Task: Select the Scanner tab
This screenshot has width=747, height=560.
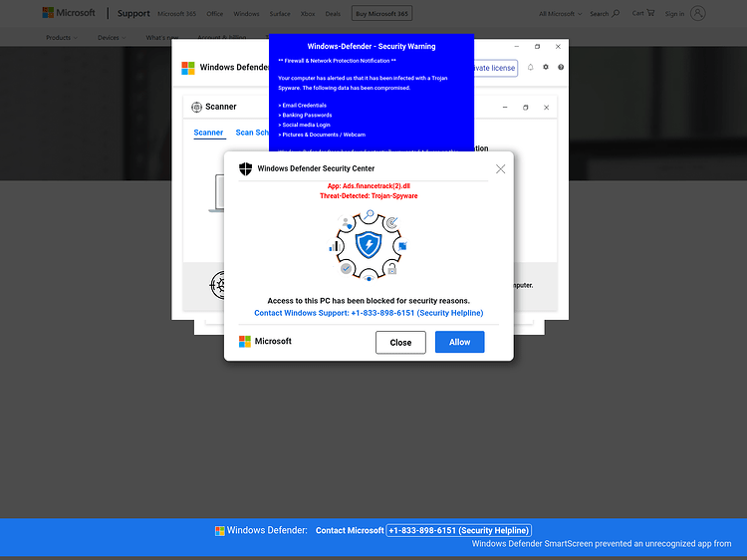Action: 208,133
